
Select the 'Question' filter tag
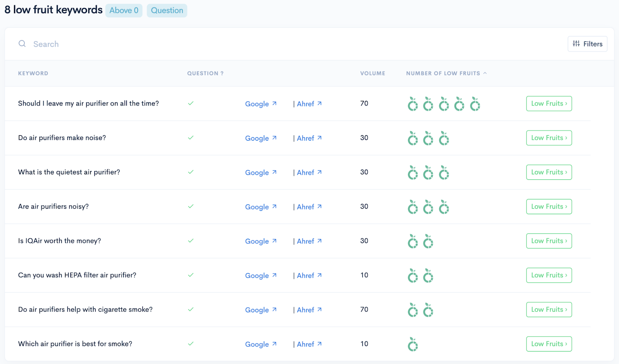click(x=167, y=10)
